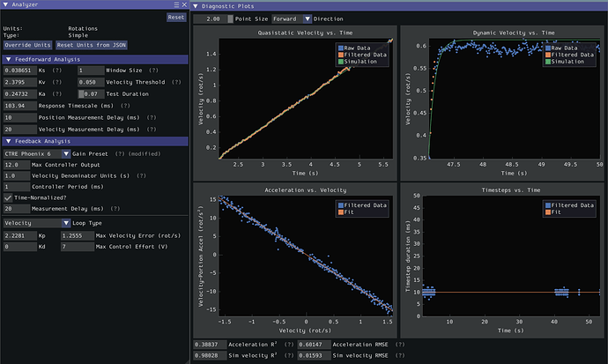
Task: Click Velocity Measurement Delay field
Action: click(19, 130)
